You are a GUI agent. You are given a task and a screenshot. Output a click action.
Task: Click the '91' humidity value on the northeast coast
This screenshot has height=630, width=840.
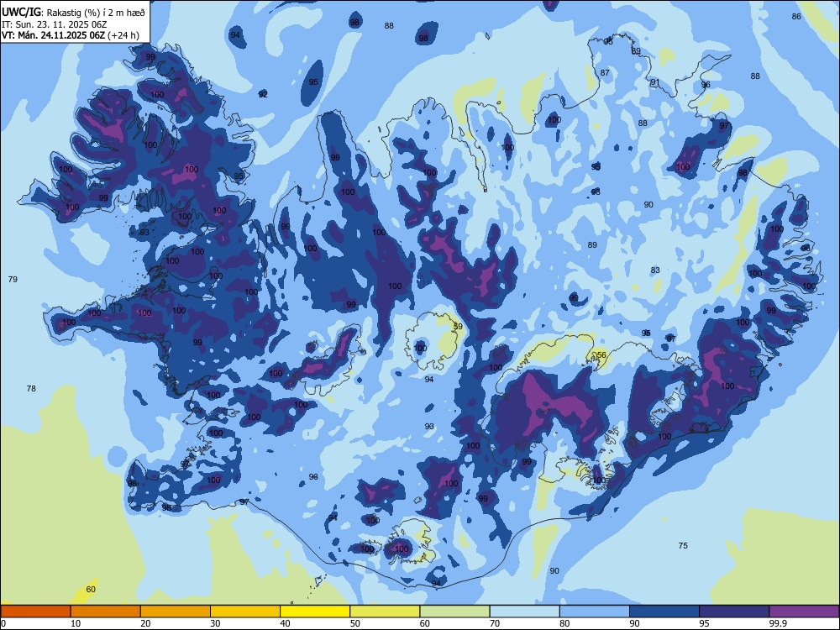click(x=654, y=82)
